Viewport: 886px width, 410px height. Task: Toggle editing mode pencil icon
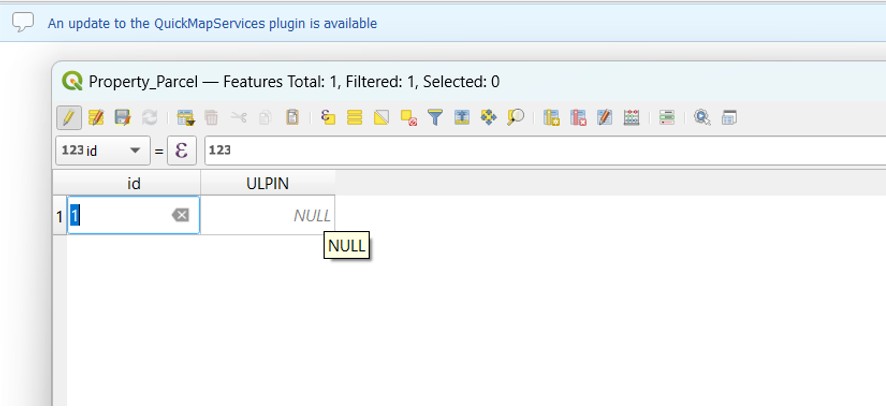[68, 117]
